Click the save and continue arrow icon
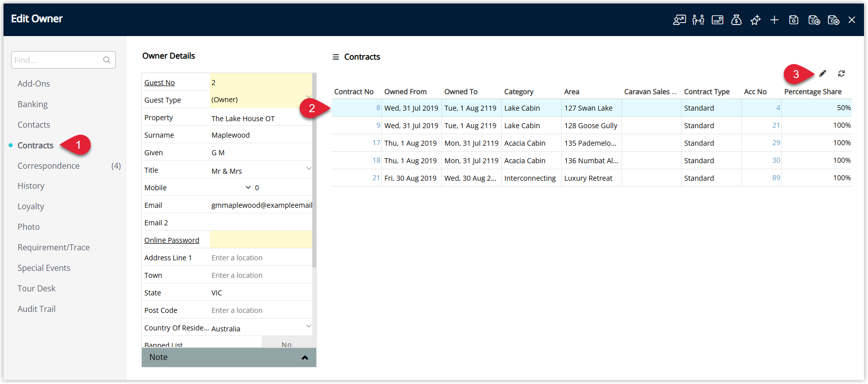This screenshot has width=868, height=384. [814, 20]
